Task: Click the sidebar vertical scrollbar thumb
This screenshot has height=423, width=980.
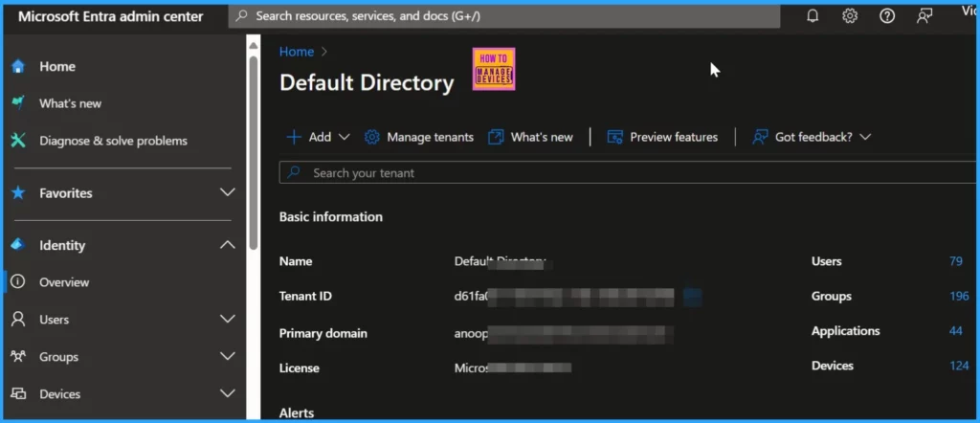Action: point(253,153)
